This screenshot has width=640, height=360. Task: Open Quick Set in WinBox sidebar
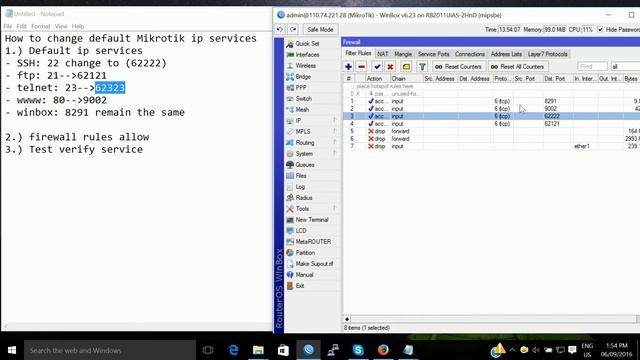308,44
